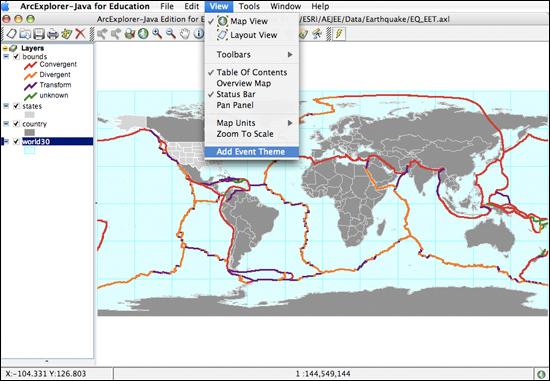Viewport: 550px width, 381px height.
Task: Click the lightning bolt toolbar icon
Action: (339, 34)
